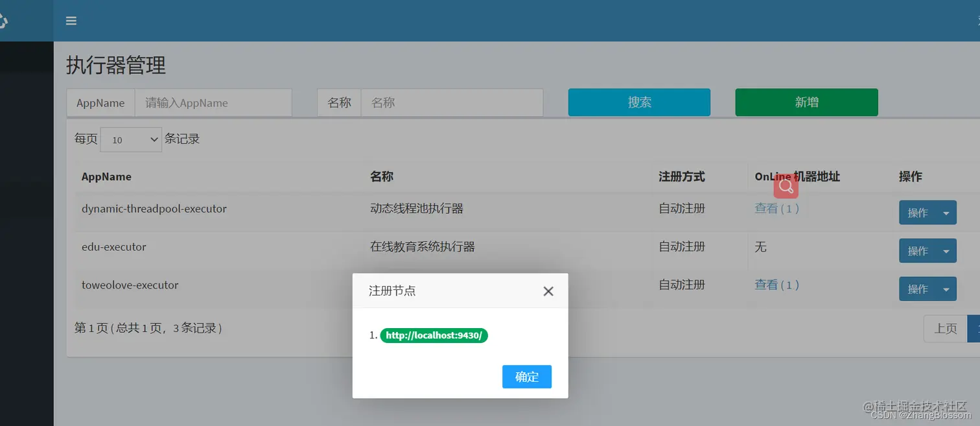The image size is (980, 426).
Task: Confirm the dialog with 确定 button
Action: [526, 377]
